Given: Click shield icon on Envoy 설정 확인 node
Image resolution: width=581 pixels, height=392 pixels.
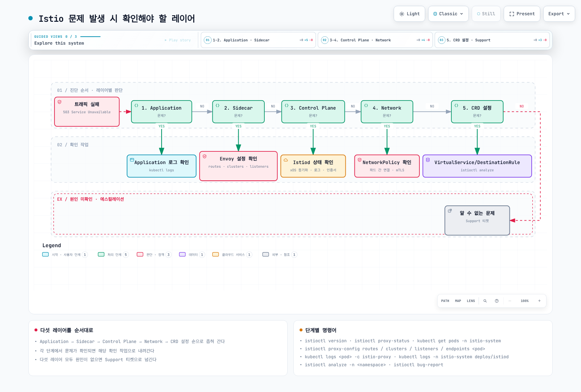Looking at the screenshot, I should tap(205, 156).
